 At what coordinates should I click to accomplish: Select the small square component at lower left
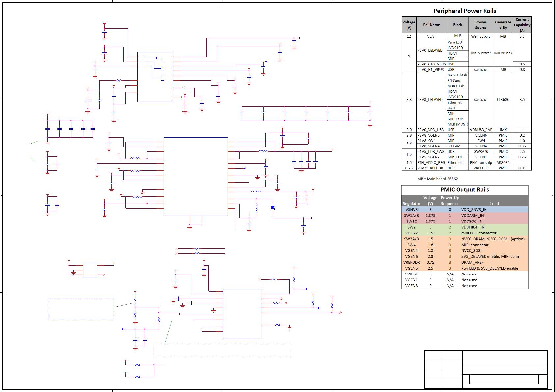[90, 270]
